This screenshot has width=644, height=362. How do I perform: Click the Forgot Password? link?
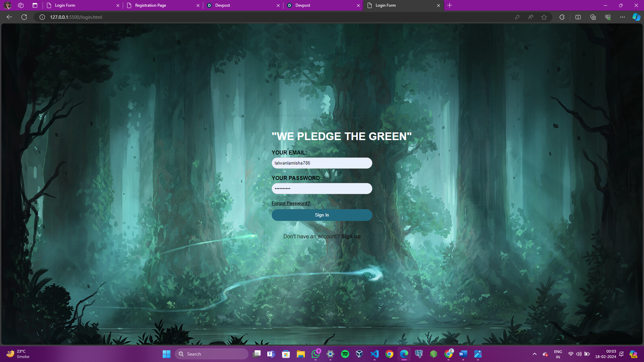[x=290, y=203]
